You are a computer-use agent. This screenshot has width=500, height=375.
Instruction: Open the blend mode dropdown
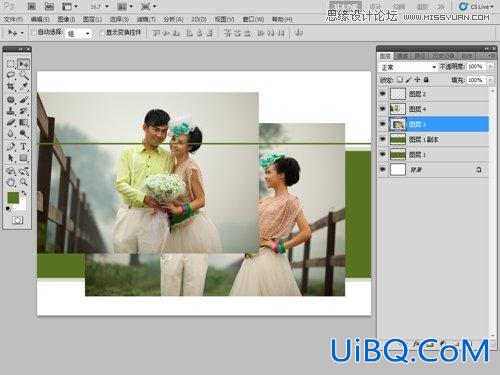408,67
